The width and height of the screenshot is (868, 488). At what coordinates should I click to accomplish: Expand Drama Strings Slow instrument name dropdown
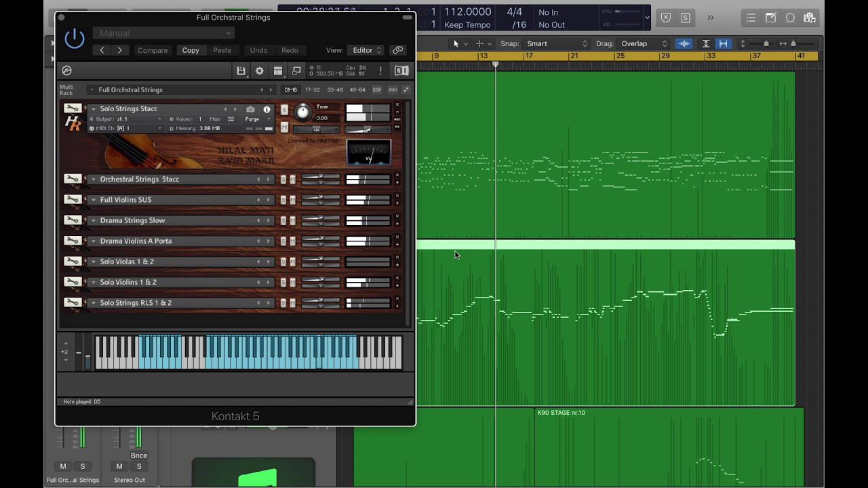tap(94, 220)
